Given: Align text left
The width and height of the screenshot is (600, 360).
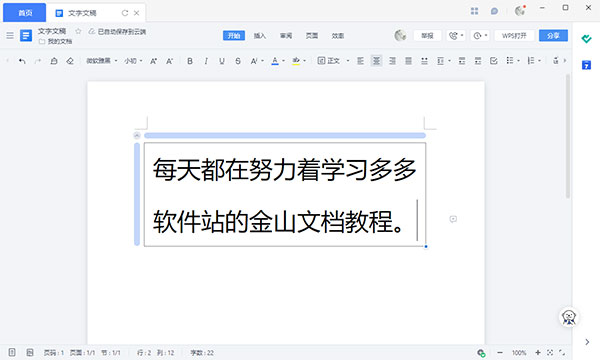Looking at the screenshot, I should click(360, 61).
